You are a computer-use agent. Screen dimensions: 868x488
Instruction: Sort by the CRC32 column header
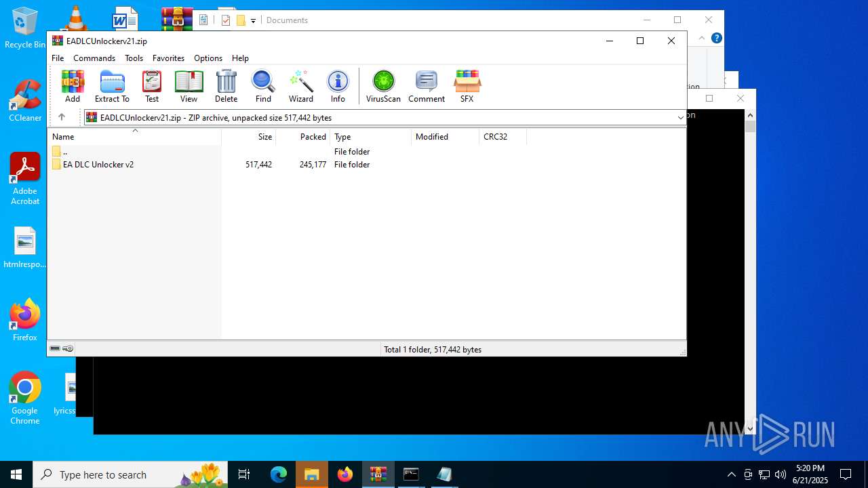(x=502, y=136)
